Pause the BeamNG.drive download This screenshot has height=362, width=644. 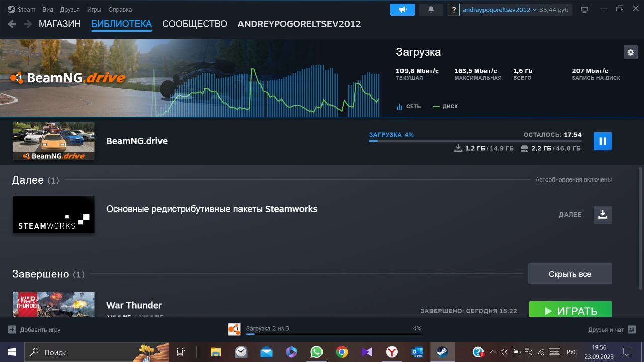(603, 141)
